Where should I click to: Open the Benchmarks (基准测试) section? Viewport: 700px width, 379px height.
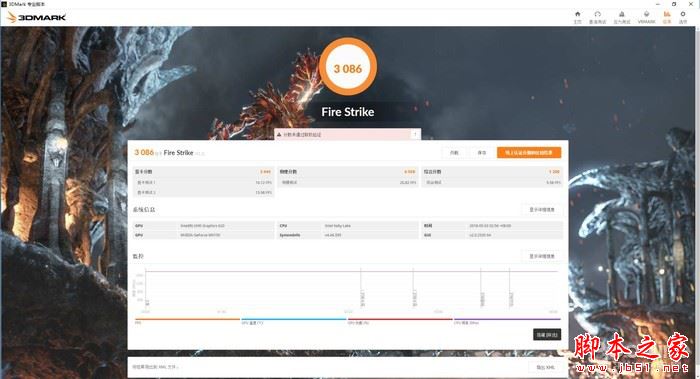coord(597,17)
